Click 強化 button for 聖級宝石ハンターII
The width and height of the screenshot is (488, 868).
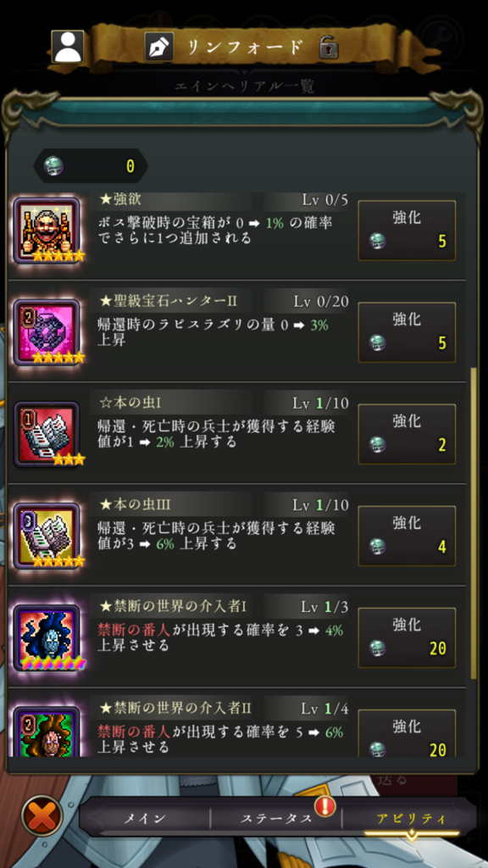click(x=408, y=332)
